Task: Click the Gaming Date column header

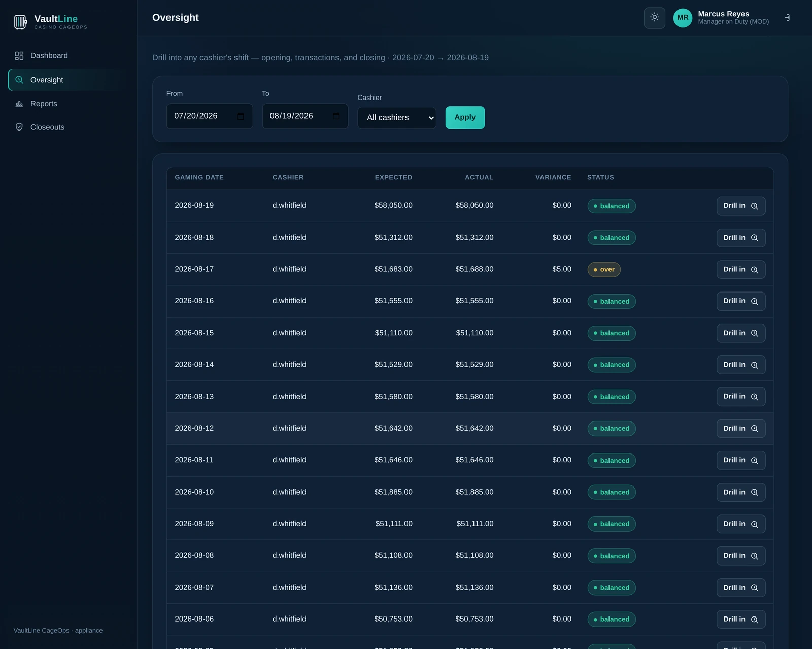Action: point(199,177)
